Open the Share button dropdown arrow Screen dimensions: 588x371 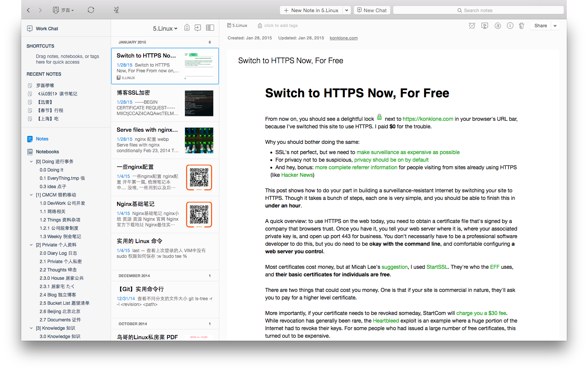pyautogui.click(x=555, y=26)
